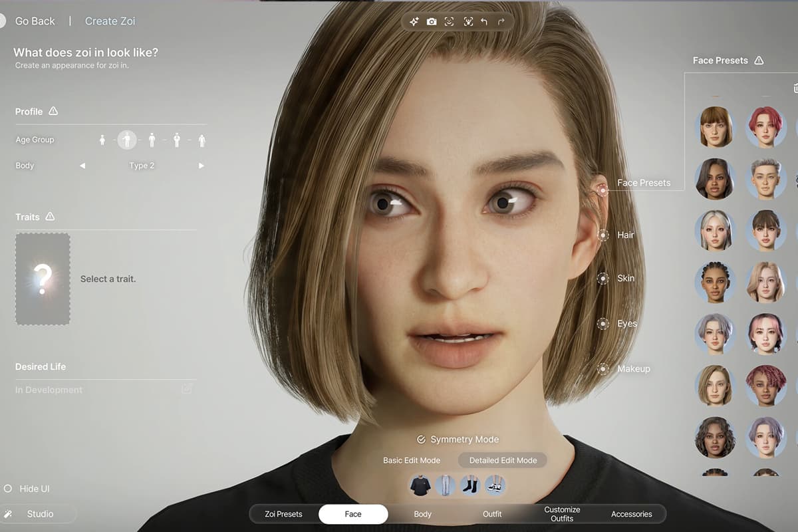Click the full body focus view icon

pos(467,22)
